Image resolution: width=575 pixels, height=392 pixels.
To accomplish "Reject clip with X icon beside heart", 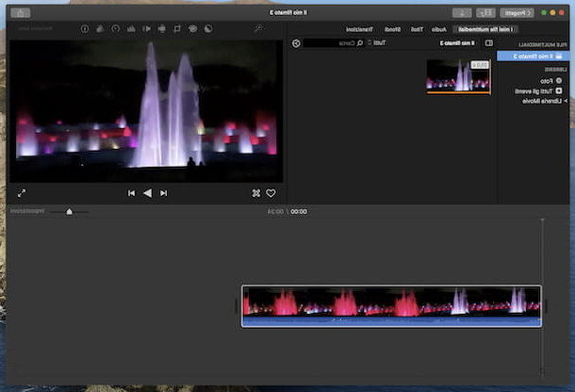I will pyautogui.click(x=256, y=193).
